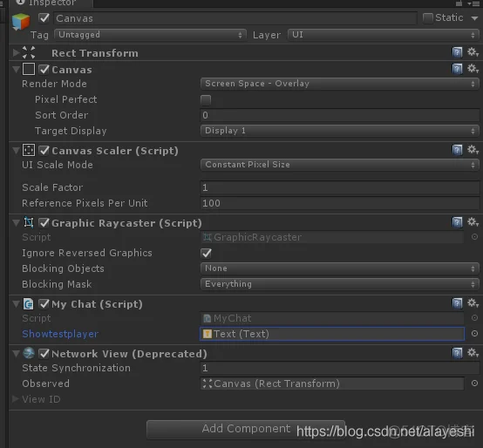
Task: Open Canvas component settings gear menu
Action: (x=473, y=68)
